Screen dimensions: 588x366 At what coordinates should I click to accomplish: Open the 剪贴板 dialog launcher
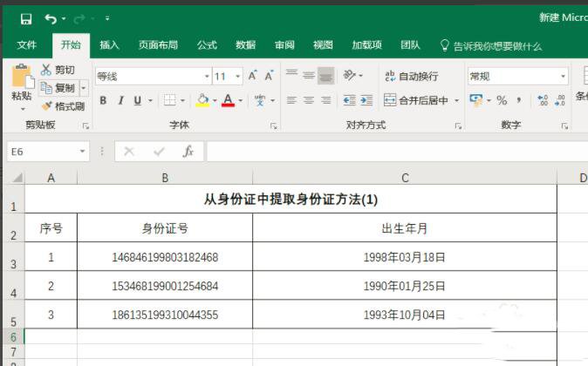[85, 125]
